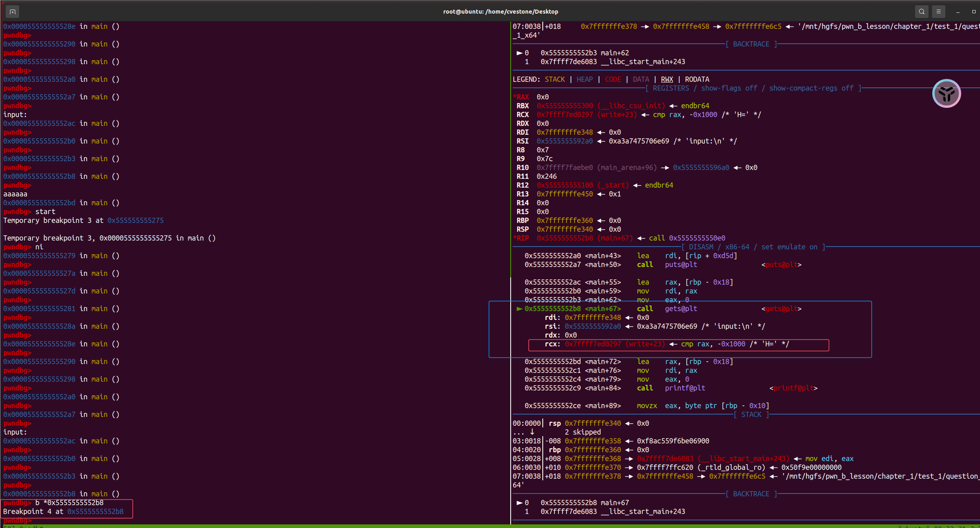This screenshot has width=980, height=528.
Task: Select the *RAX register row
Action: click(x=531, y=97)
